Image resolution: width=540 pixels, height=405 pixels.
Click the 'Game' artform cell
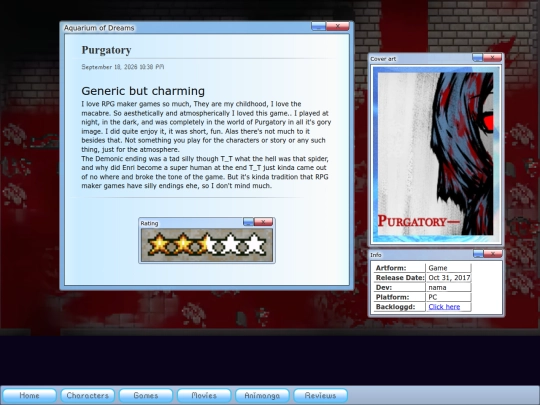[449, 268]
